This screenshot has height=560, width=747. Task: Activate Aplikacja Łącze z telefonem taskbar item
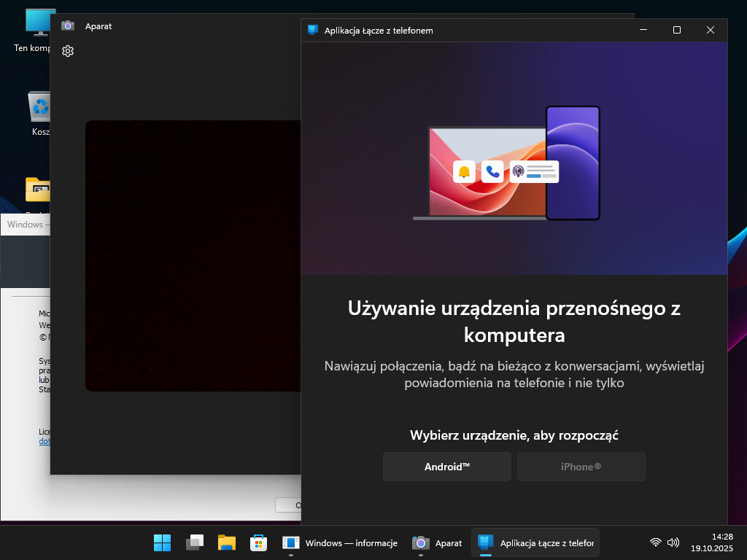535,542
